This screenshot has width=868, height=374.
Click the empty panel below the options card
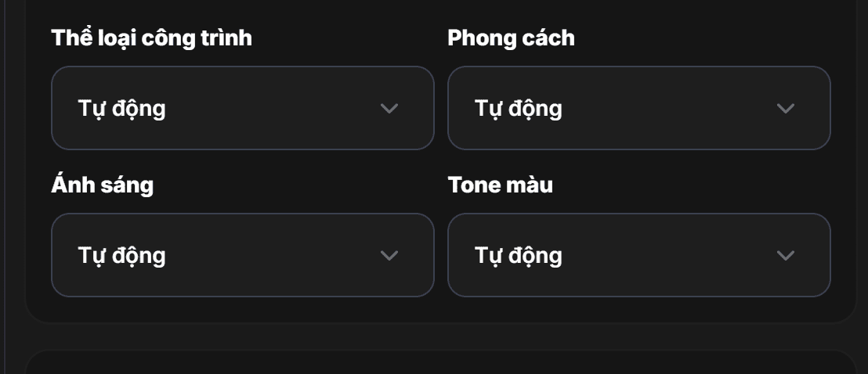coord(439,363)
